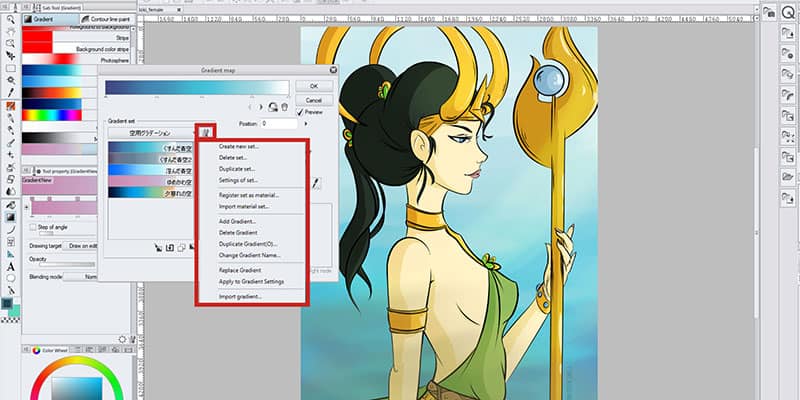
Task: Open the Blending mode dropdown
Action: 81,277
